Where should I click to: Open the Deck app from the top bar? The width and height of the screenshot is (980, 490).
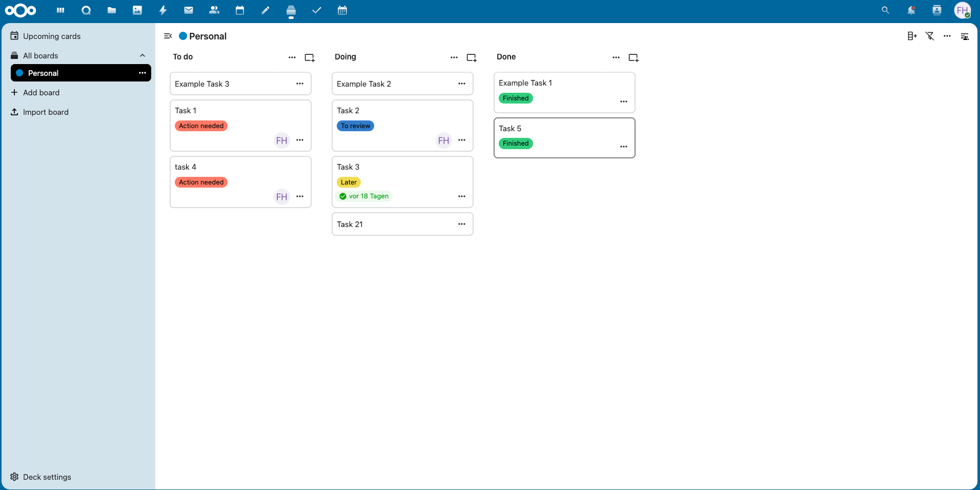click(x=61, y=10)
